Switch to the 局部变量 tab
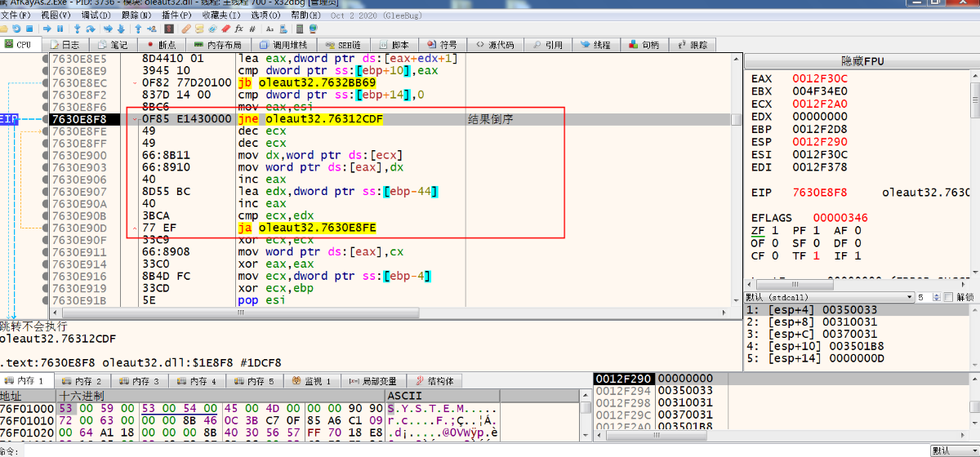 [372, 381]
